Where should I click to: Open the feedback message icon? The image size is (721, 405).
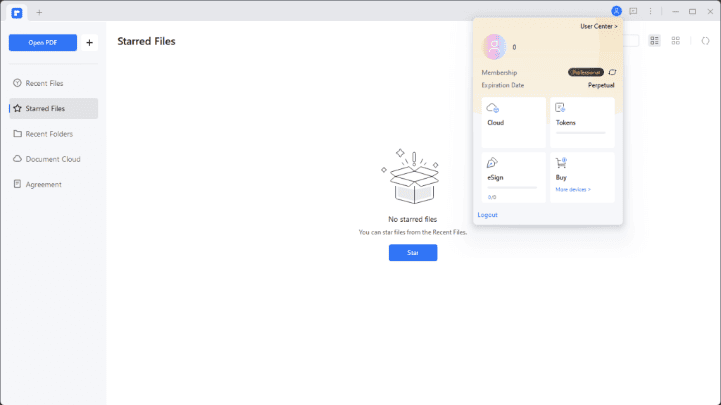coord(633,11)
